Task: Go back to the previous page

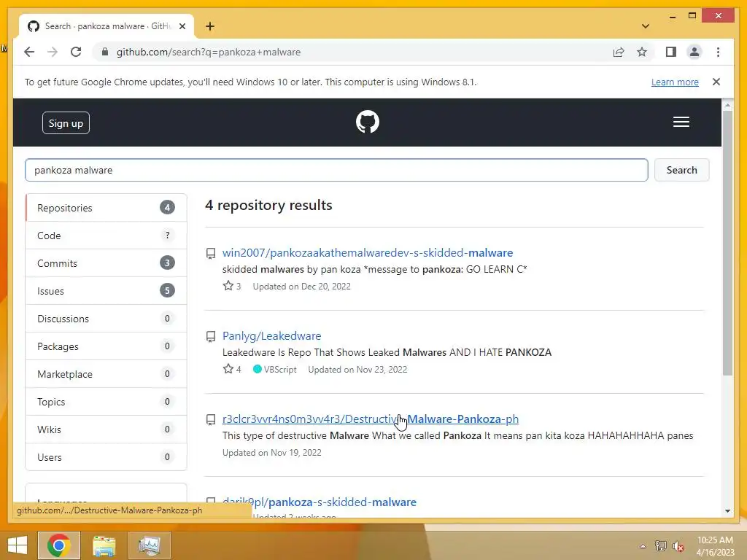Action: (29, 52)
